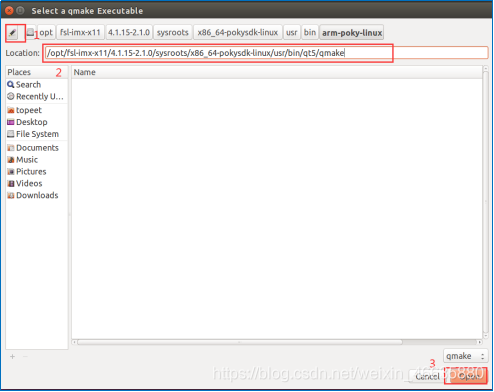Close the Select a qmake Executable dialog
This screenshot has height=392, width=494.
coord(9,11)
